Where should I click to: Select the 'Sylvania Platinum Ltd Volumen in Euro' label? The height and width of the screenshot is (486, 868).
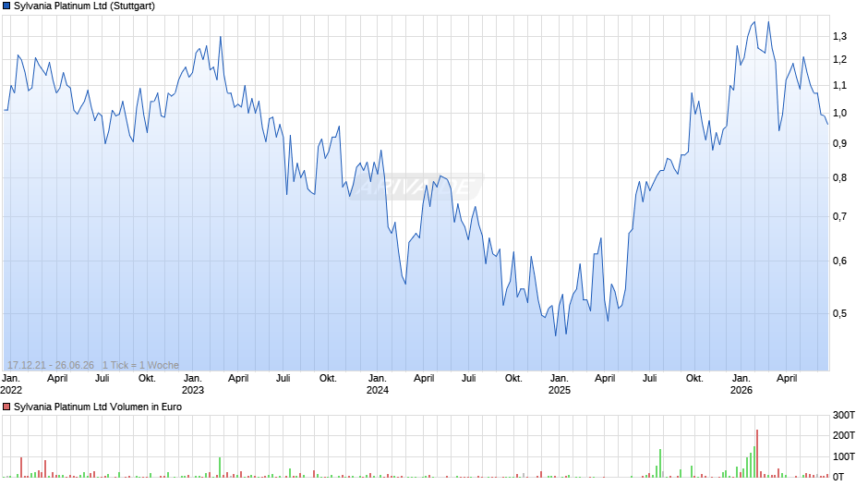(98, 407)
